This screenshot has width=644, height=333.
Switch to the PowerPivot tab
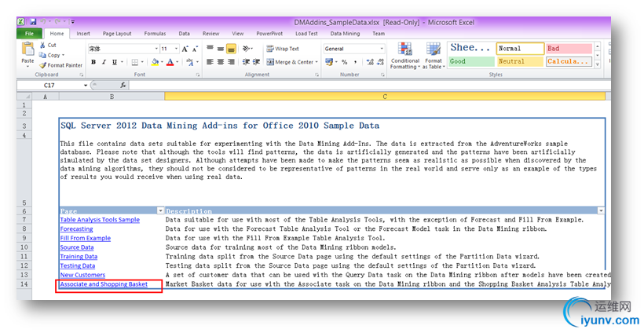pos(269,34)
